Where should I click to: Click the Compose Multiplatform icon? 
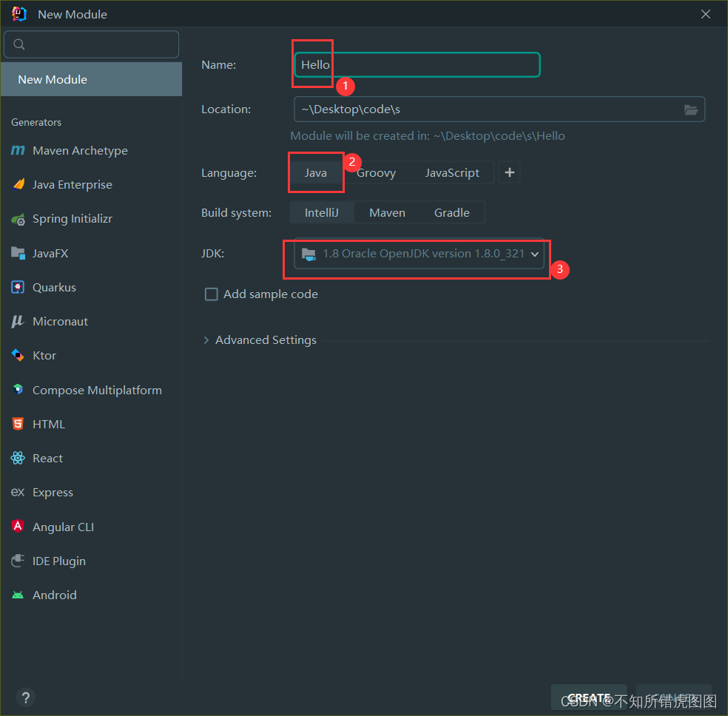pos(18,389)
